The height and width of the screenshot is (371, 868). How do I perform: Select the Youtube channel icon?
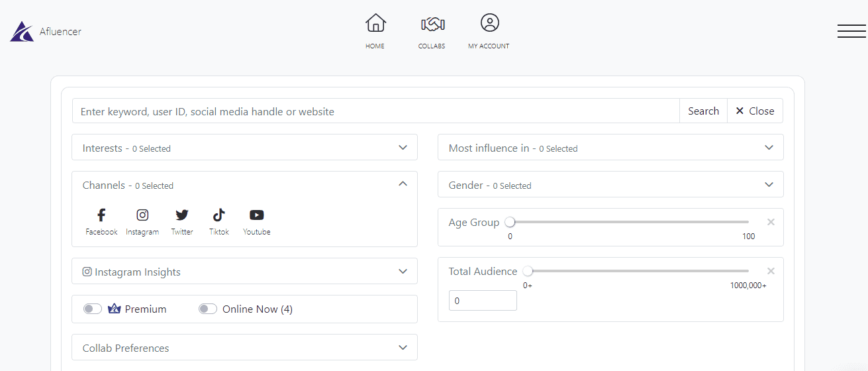pos(256,216)
